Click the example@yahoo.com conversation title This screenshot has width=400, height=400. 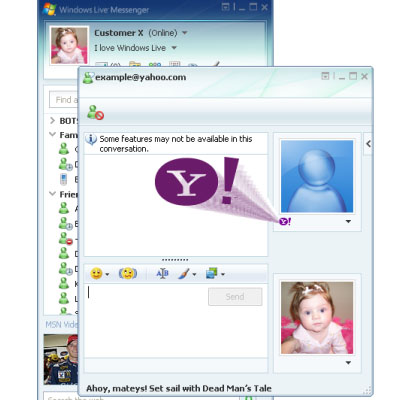[x=141, y=77]
